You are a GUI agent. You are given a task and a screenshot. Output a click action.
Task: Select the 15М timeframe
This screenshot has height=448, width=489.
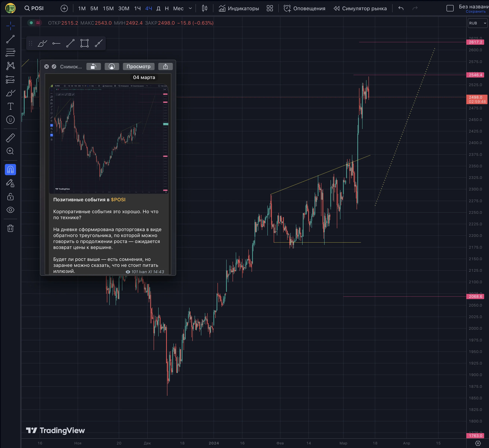tap(108, 9)
